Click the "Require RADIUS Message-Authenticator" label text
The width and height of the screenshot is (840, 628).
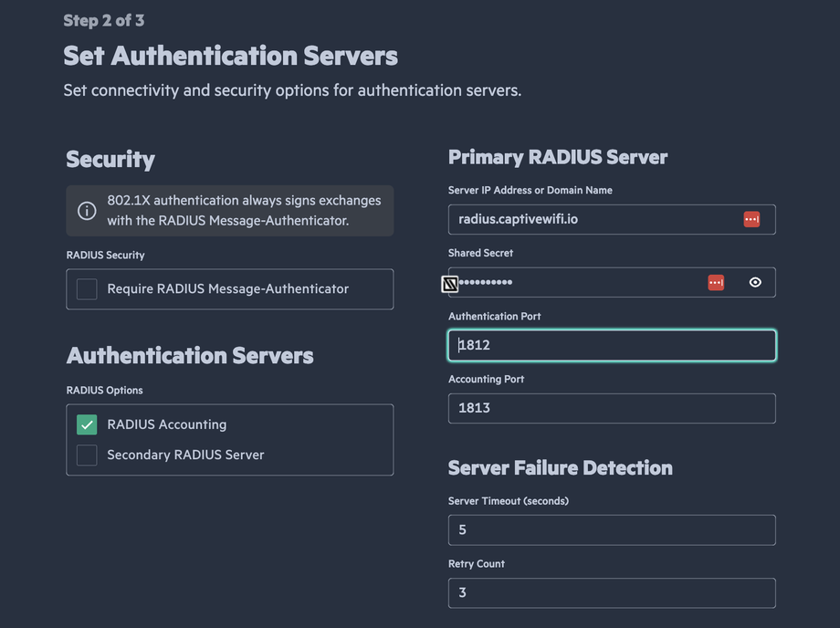(x=227, y=289)
